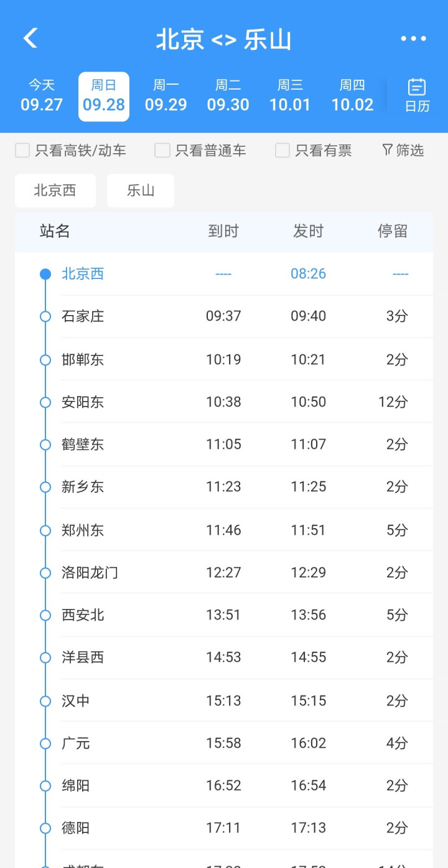Tap the 北京西 origin station dot
This screenshot has height=868, width=448.
click(45, 274)
